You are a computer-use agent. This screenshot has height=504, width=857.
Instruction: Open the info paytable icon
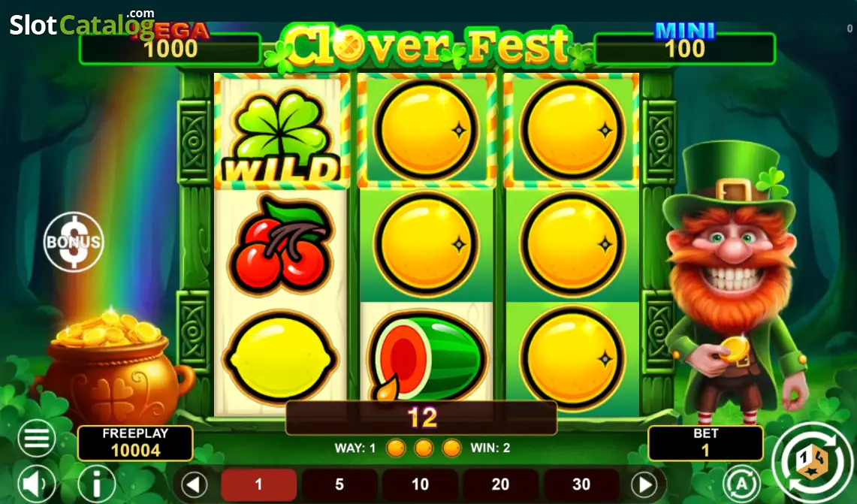tap(97, 484)
